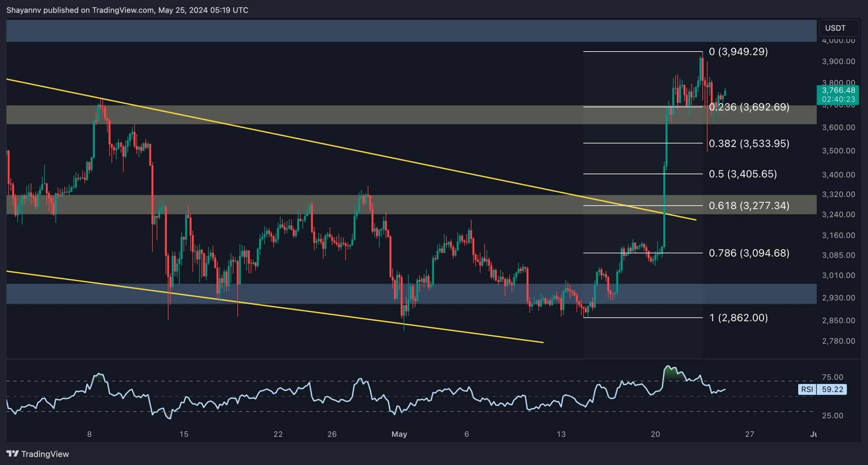868x465 pixels.
Task: Click the RSI indicator label badge
Action: click(807, 389)
